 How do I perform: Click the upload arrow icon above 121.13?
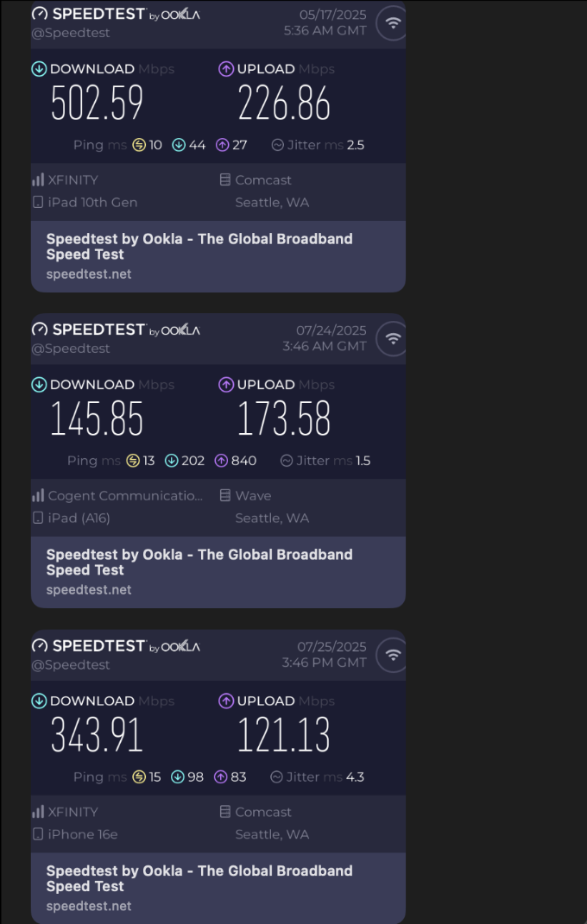coord(226,701)
